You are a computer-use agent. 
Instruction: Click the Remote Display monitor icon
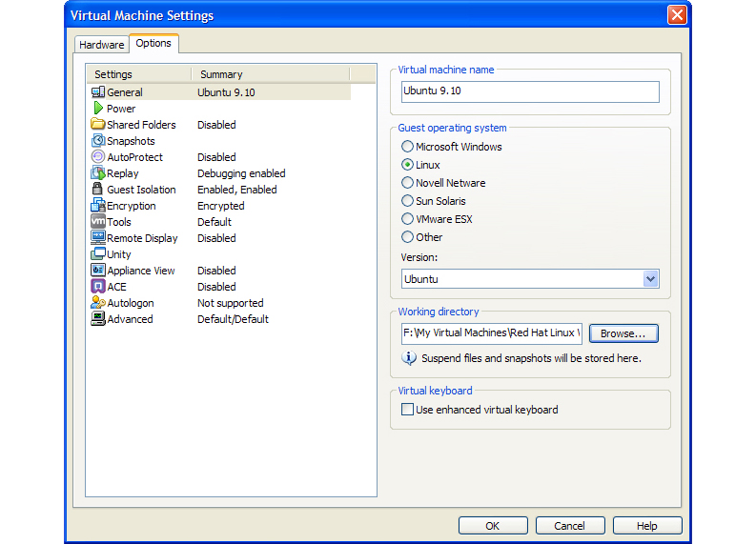[x=98, y=237]
